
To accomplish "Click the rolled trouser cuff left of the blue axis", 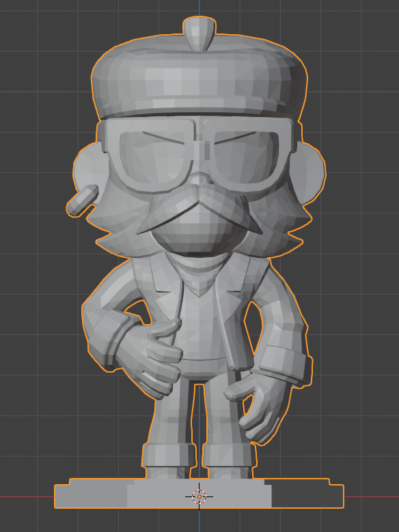I will click(x=169, y=455).
